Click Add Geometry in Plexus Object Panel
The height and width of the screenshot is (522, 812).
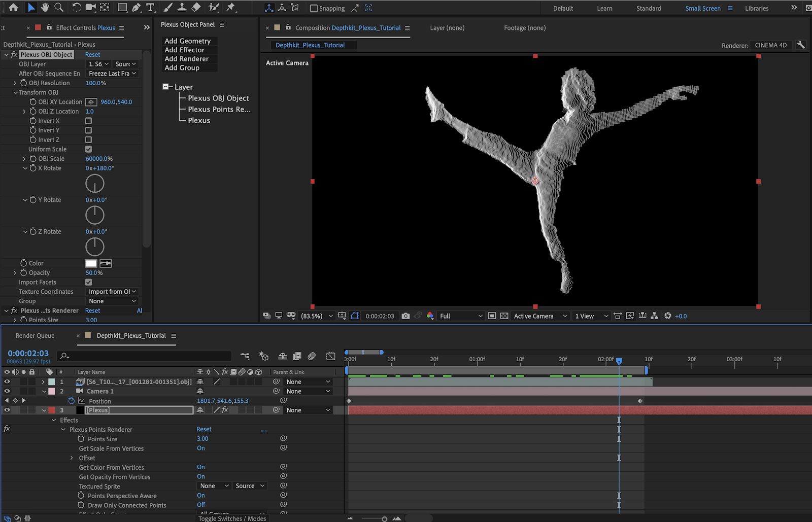(x=187, y=41)
